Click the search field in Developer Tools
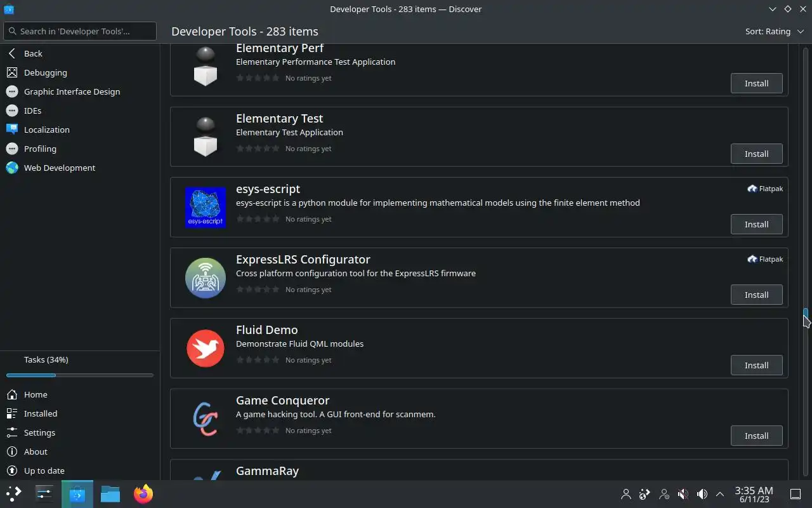Screen dimensions: 812x508 80,31
